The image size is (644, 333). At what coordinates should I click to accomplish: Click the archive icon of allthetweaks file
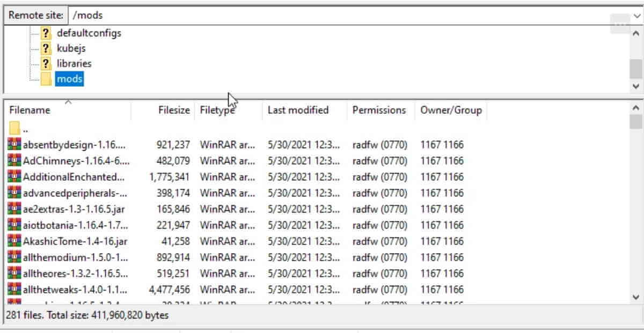point(14,289)
